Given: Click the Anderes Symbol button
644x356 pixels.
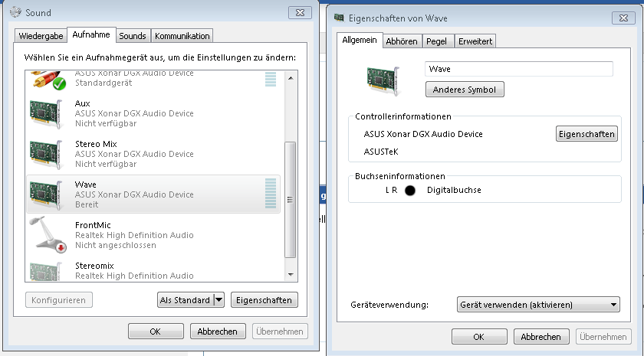Looking at the screenshot, I should point(465,90).
